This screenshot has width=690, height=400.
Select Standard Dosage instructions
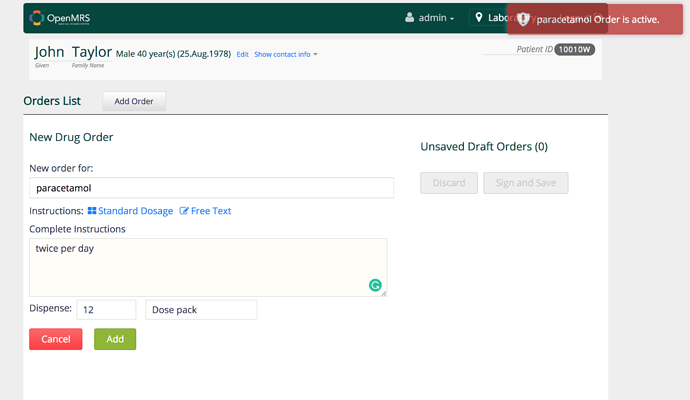(x=130, y=211)
